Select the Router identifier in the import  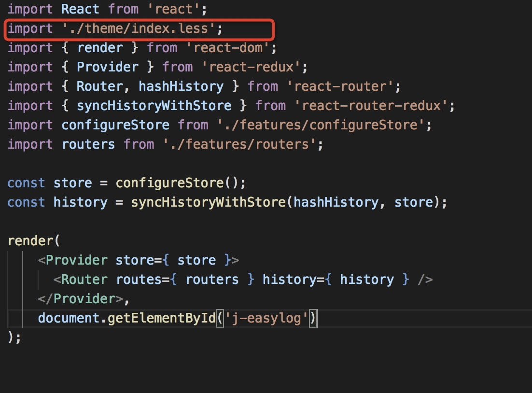click(x=98, y=86)
